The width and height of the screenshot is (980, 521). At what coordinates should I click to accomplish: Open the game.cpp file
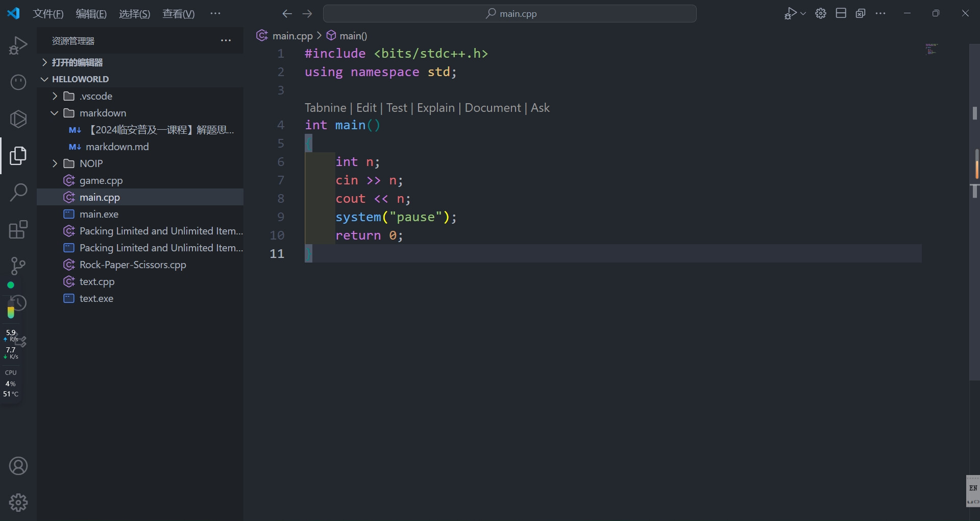tap(101, 180)
